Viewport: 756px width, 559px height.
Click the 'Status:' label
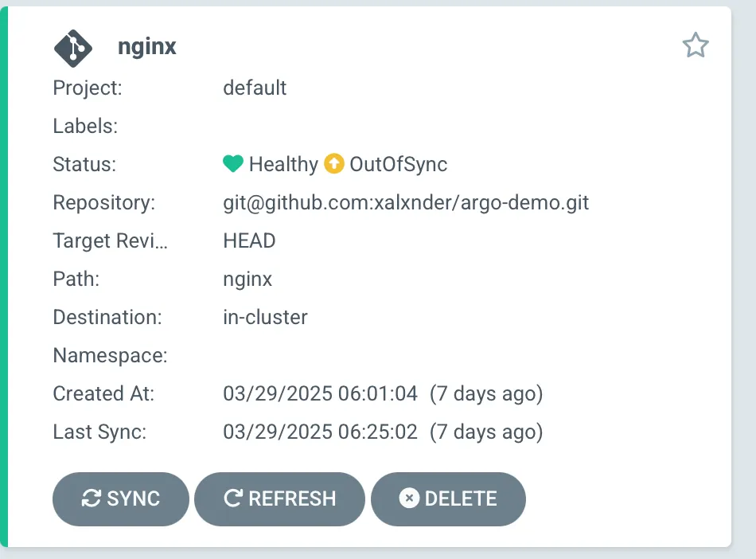[84, 164]
